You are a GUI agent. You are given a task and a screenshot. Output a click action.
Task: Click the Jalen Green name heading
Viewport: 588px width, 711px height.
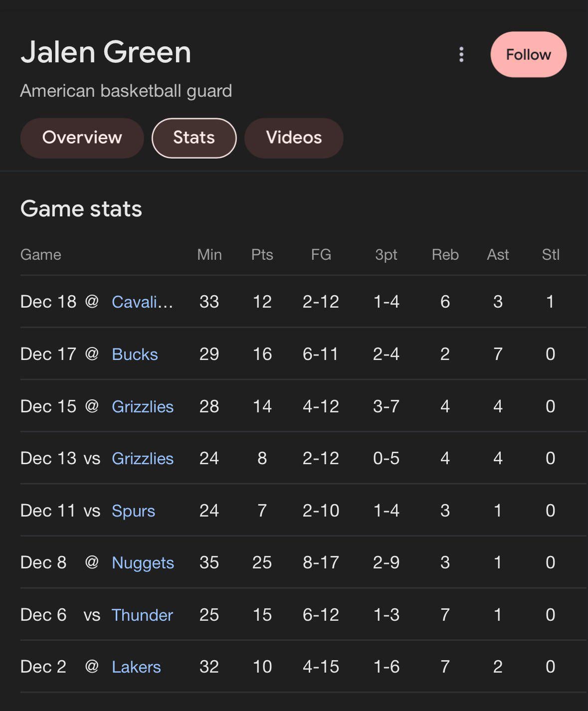(x=106, y=52)
